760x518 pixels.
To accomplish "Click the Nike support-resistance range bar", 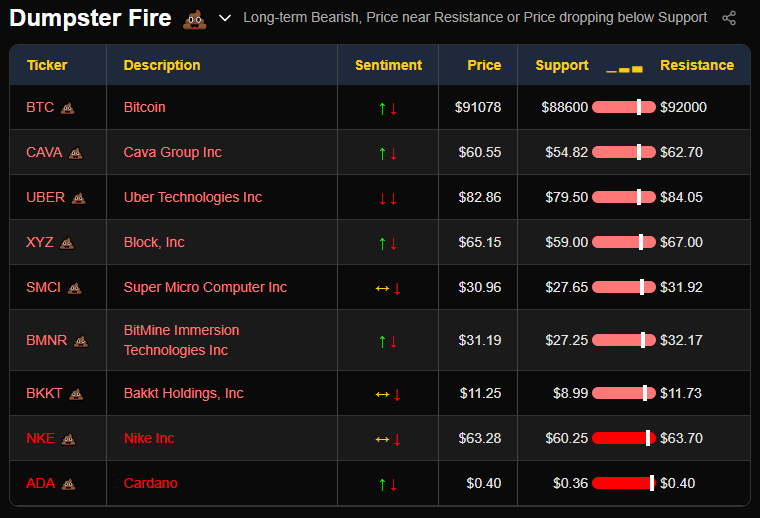I will click(x=624, y=438).
